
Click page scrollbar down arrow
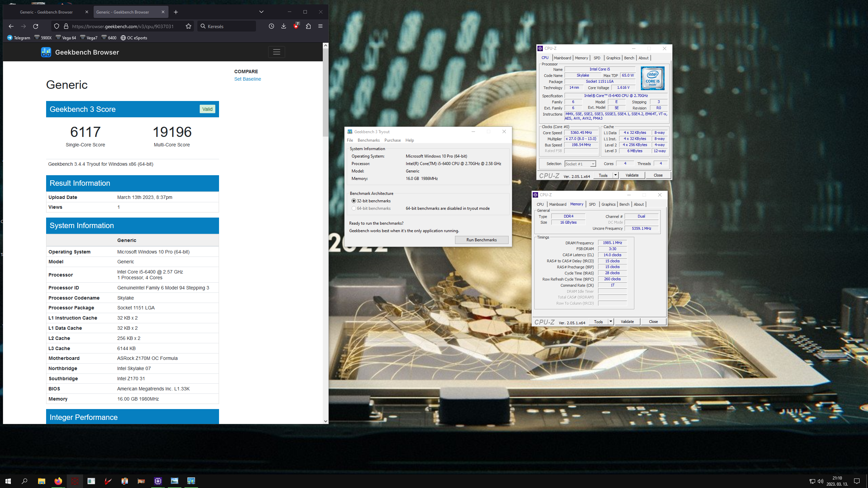(x=325, y=421)
